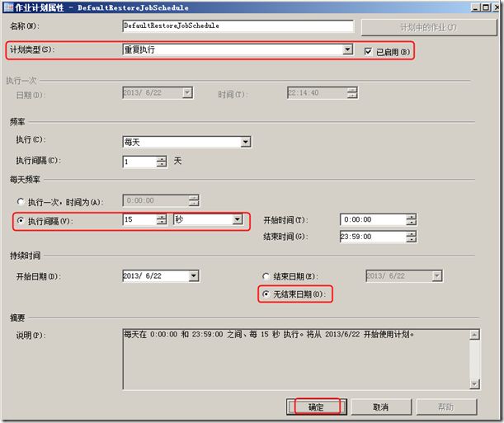Image resolution: width=504 pixels, height=423 pixels.
Task: Close the 作业计划属性 dialog
Action: click(496, 7)
